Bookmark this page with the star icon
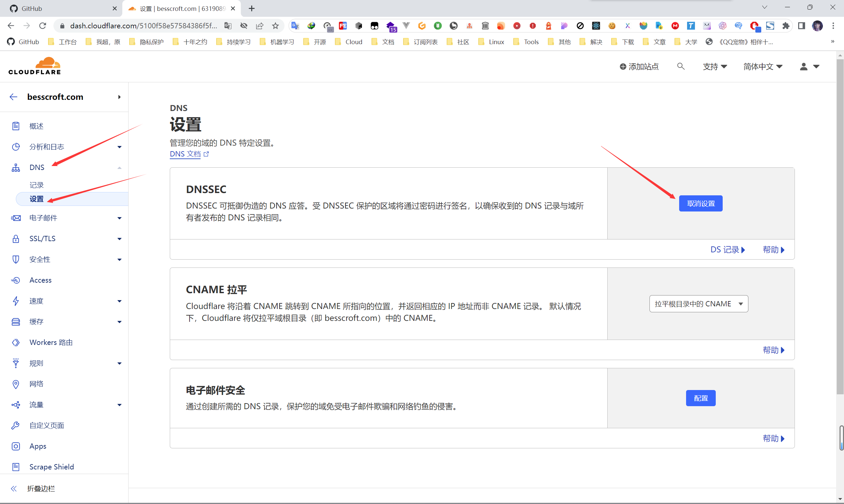This screenshot has height=504, width=844. pyautogui.click(x=275, y=26)
